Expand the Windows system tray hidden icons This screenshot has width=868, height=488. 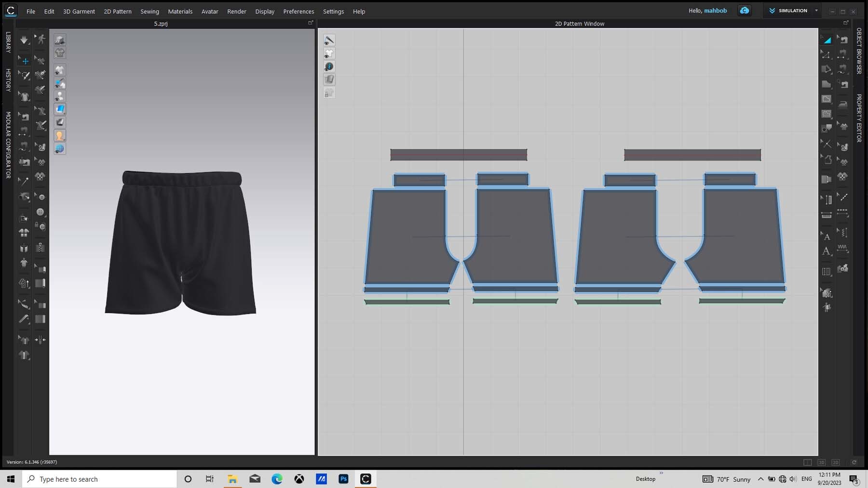[x=760, y=479]
